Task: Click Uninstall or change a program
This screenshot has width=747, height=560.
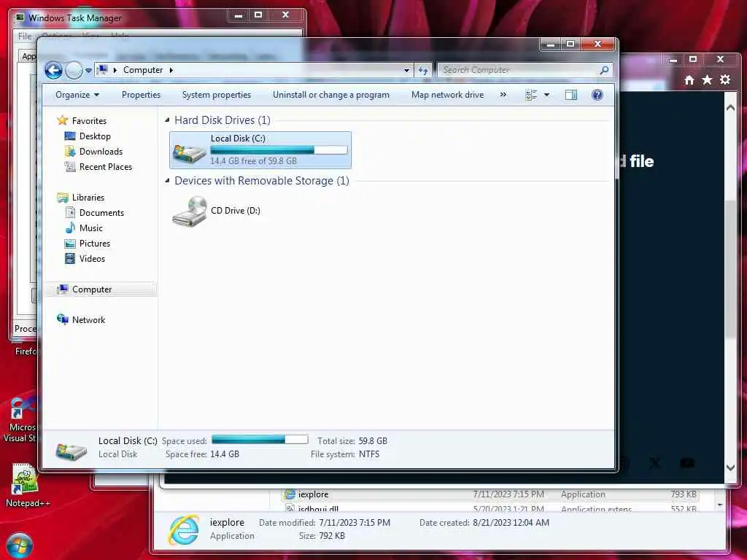Action: [x=331, y=95]
